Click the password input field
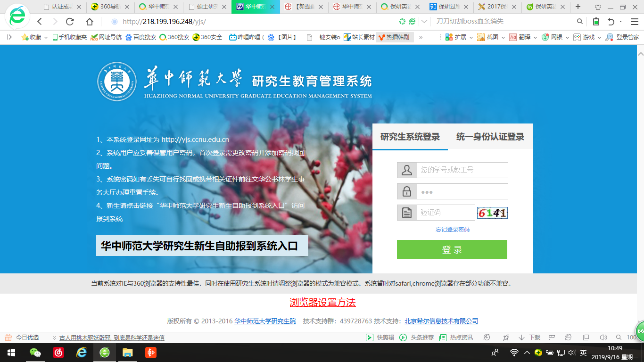 462,191
